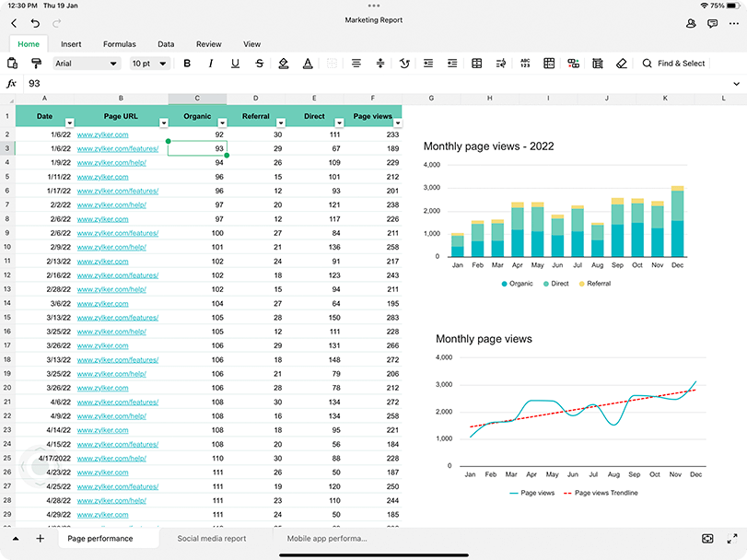Open the Arial font dropdown

[86, 64]
